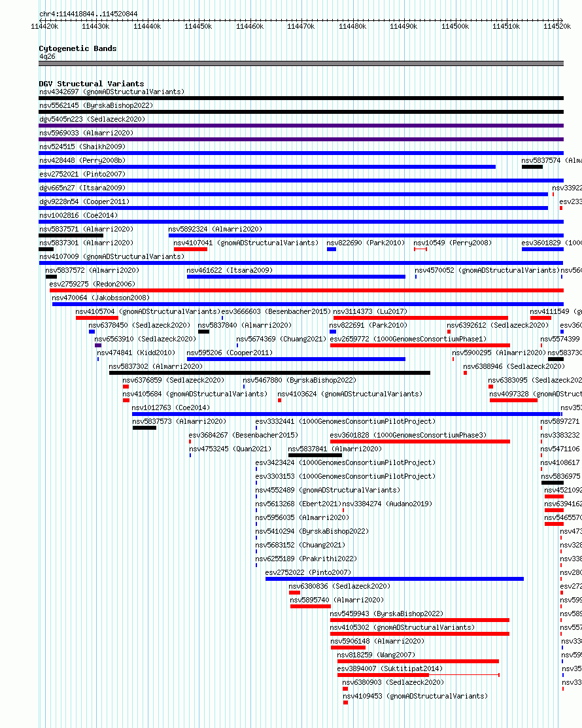Select nsv3384274 (Audano2019) label
582x728 pixels.
387,504
